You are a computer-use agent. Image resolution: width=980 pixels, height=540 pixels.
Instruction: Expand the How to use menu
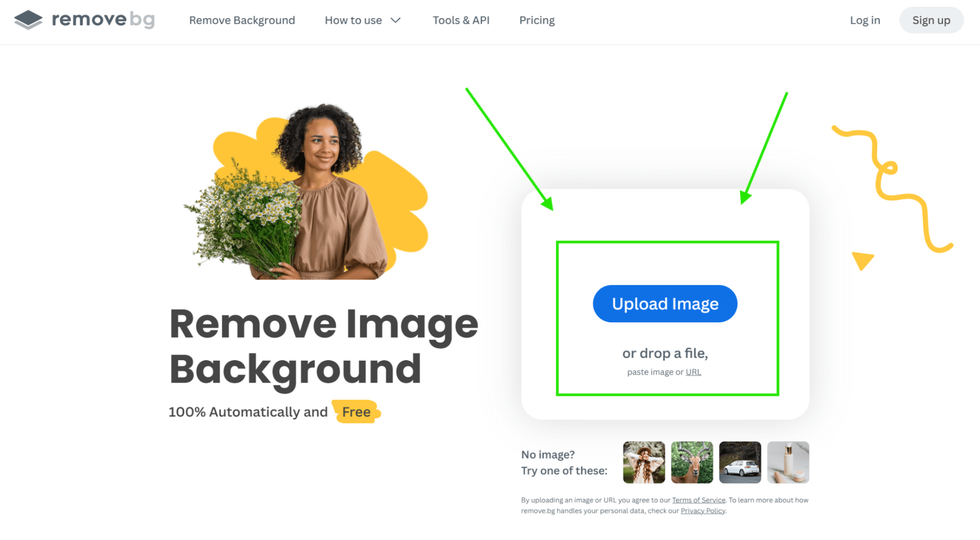click(363, 20)
